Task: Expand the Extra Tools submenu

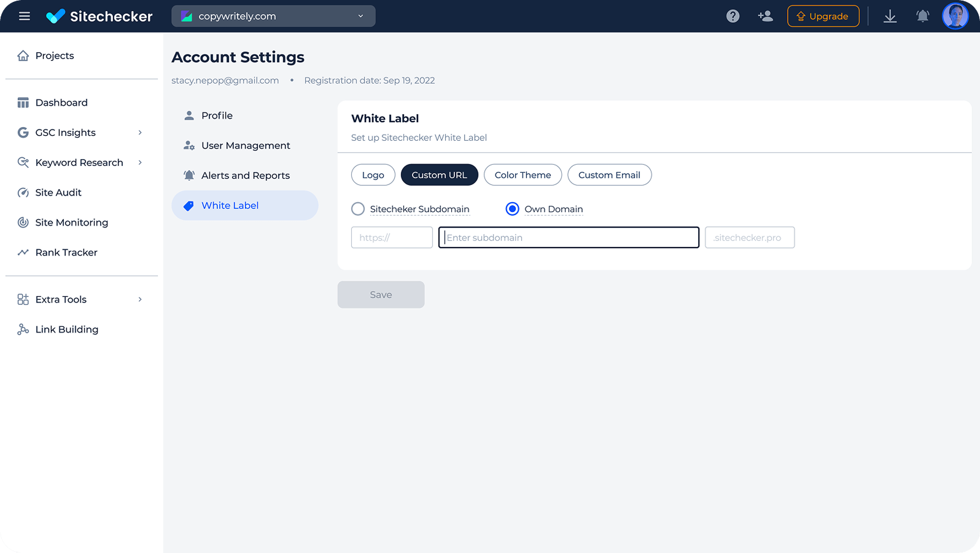Action: (x=140, y=300)
